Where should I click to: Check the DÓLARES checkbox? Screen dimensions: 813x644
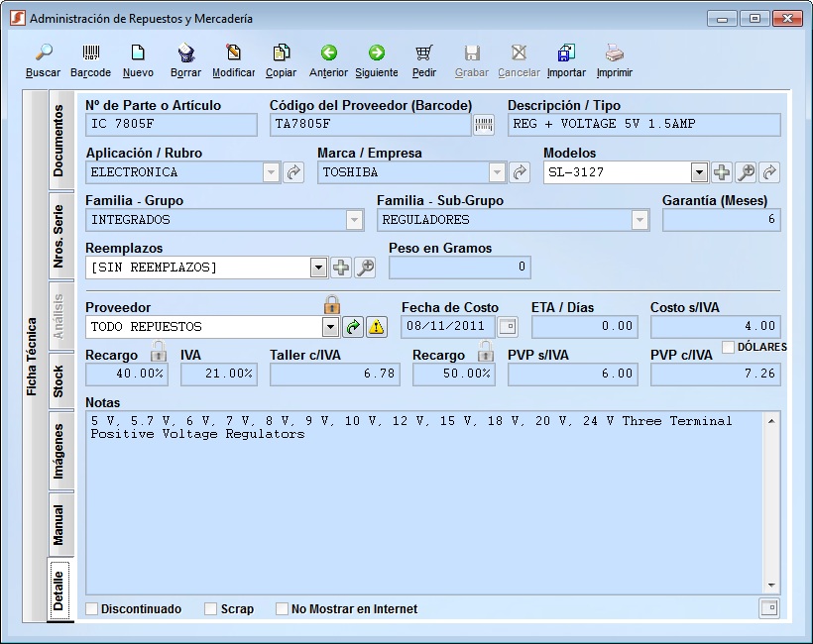click(x=729, y=347)
